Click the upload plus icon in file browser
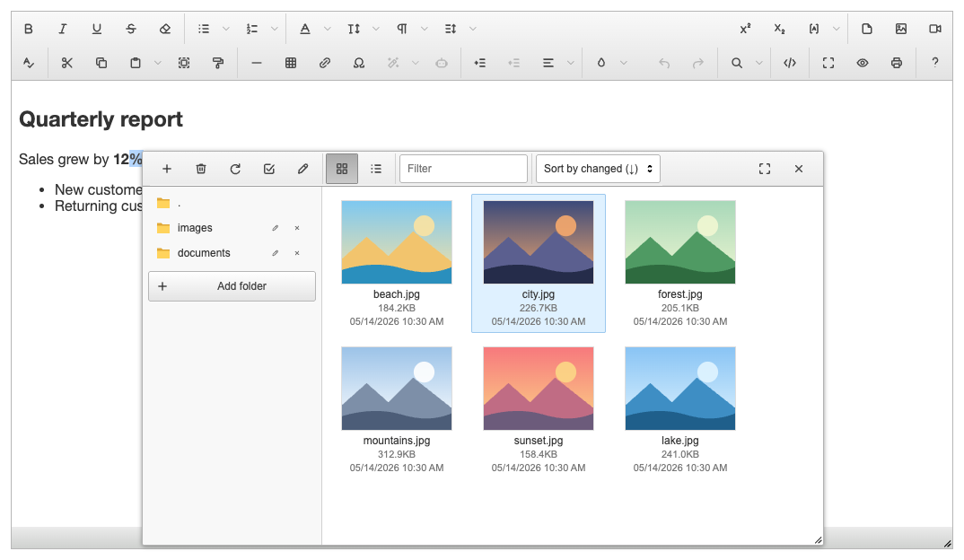 coord(167,169)
